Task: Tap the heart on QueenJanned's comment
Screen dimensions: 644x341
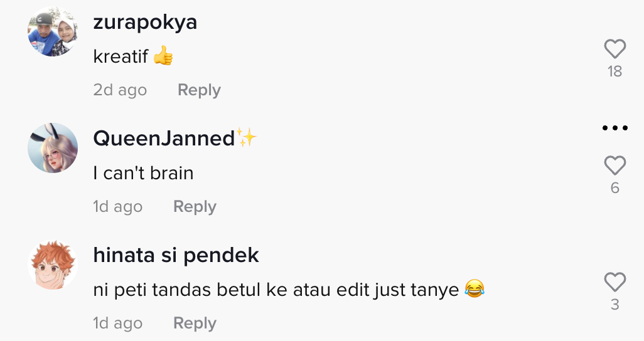Action: tap(615, 165)
